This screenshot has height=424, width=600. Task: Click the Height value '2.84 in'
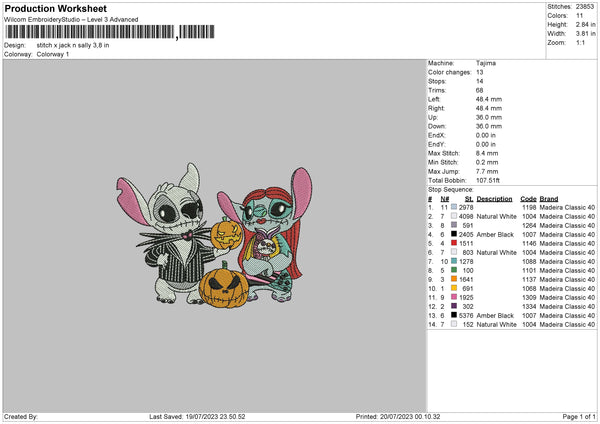coord(586,24)
